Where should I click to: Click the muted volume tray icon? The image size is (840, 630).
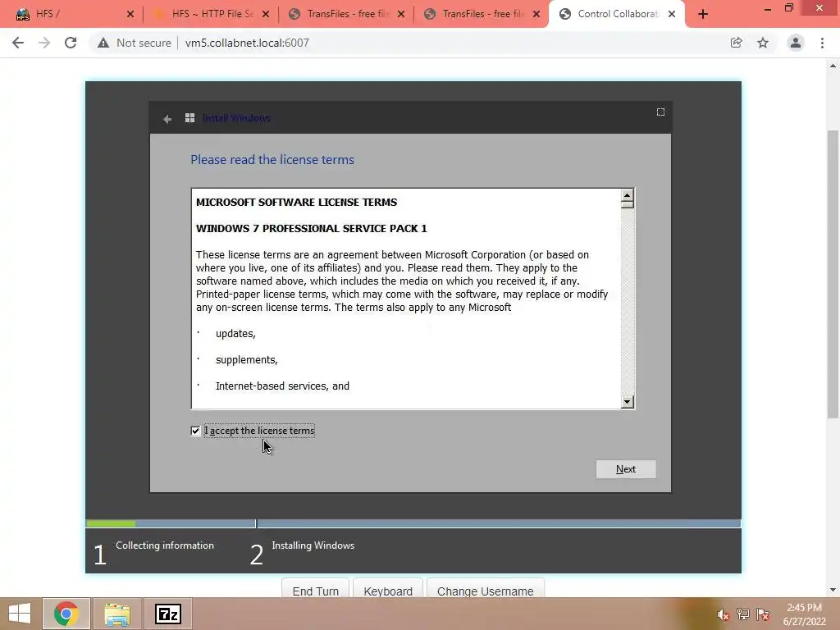pos(724,614)
